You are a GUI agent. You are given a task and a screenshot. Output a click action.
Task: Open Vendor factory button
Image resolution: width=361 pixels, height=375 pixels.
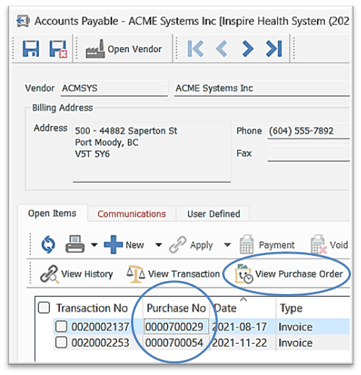(124, 49)
